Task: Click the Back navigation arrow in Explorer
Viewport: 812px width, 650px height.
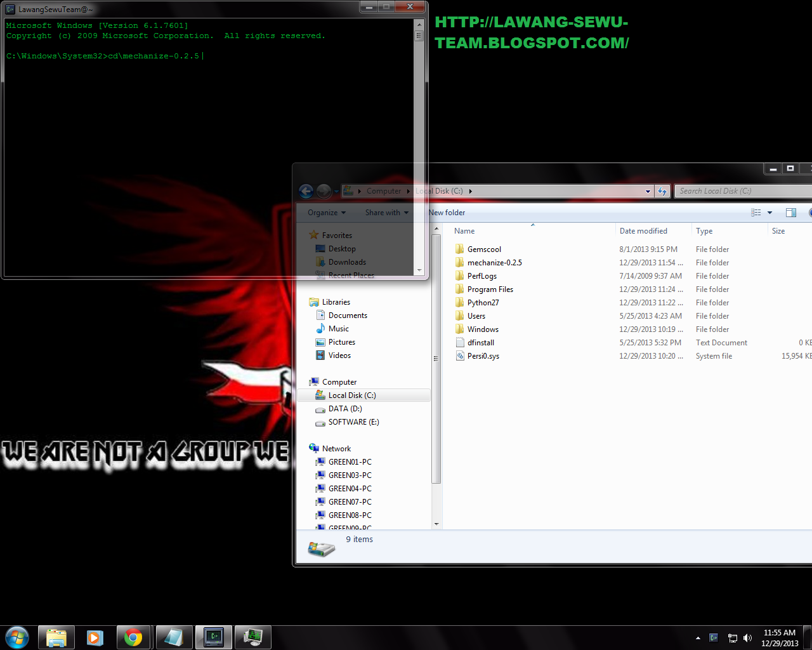Action: point(306,190)
